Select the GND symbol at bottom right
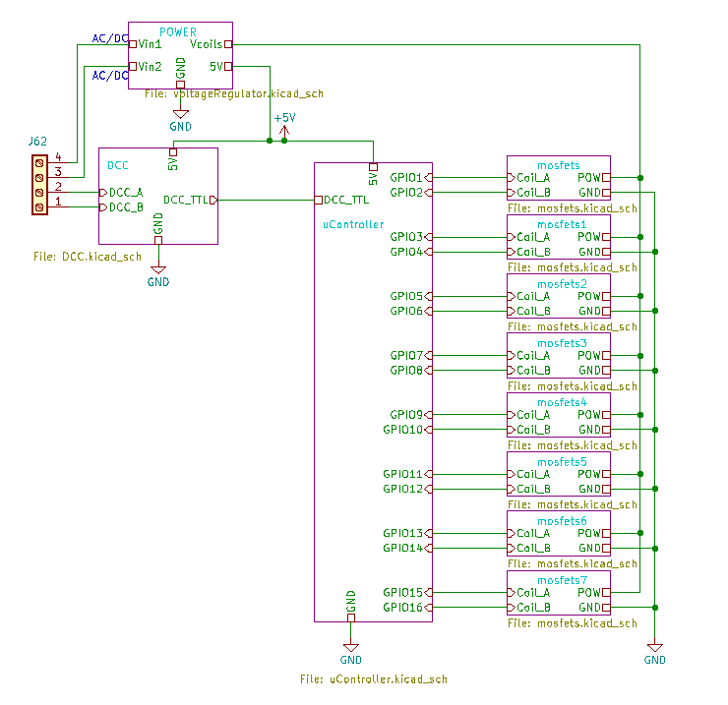Screen dimensions: 728x705 pyautogui.click(x=655, y=652)
